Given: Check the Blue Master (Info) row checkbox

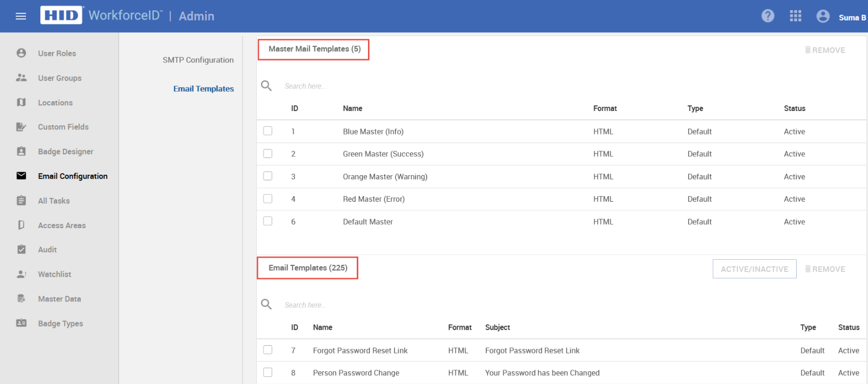Looking at the screenshot, I should coord(268,131).
